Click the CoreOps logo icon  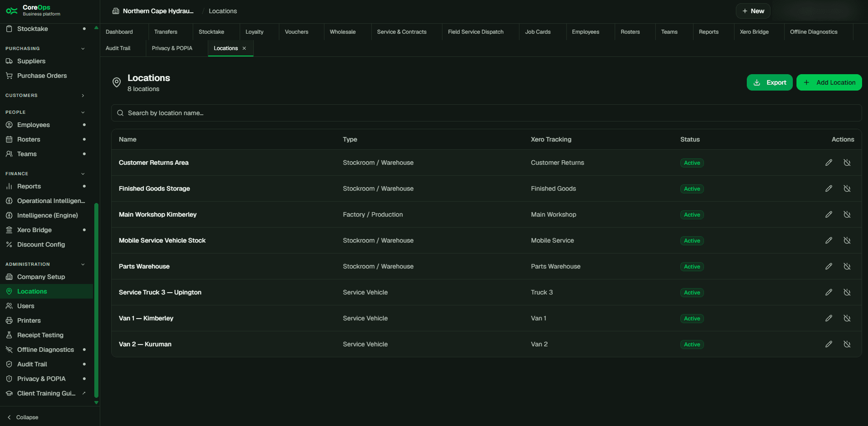pos(12,10)
